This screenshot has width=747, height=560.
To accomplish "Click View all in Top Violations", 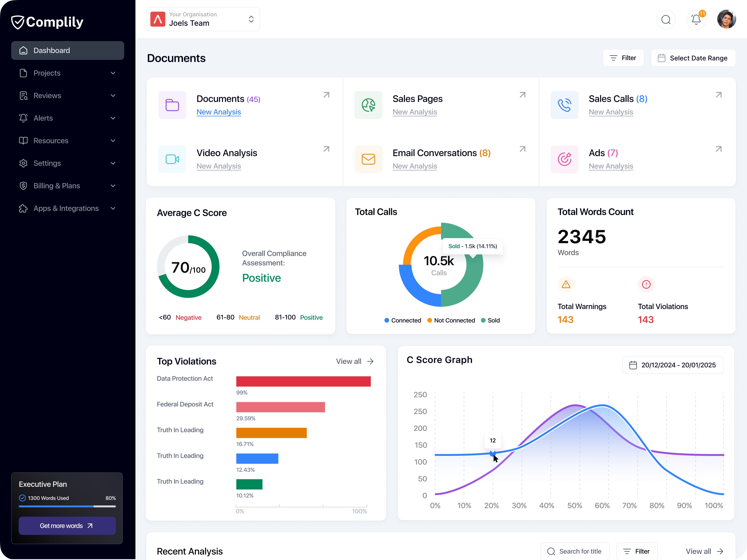I will coord(355,361).
